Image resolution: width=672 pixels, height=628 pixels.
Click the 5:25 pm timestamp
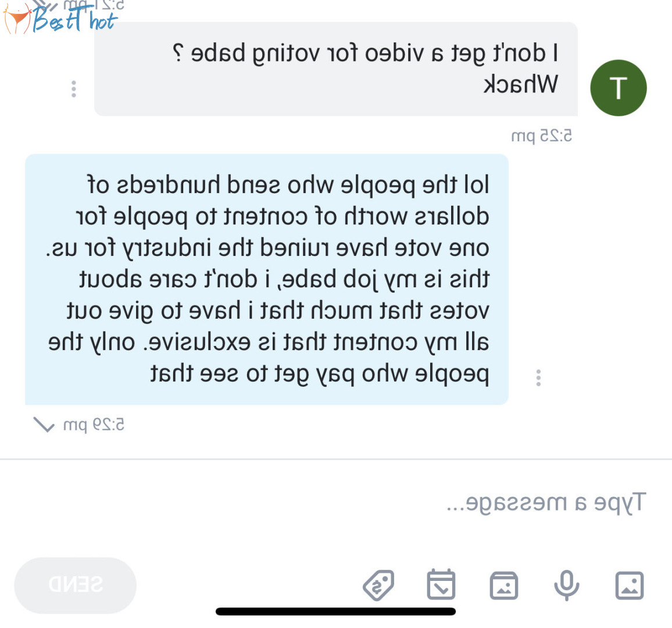point(542,136)
